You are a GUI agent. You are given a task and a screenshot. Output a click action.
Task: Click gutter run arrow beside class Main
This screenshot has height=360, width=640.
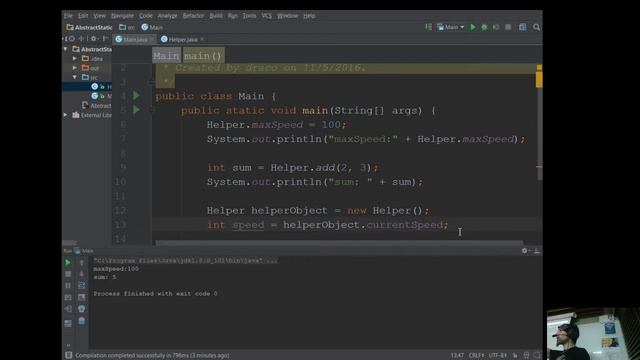pyautogui.click(x=136, y=96)
